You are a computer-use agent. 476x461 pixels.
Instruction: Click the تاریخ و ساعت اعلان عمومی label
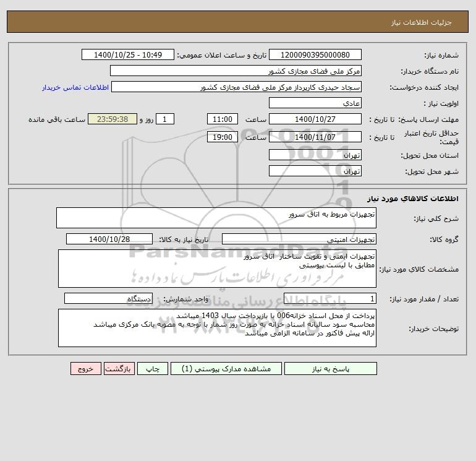[222, 55]
